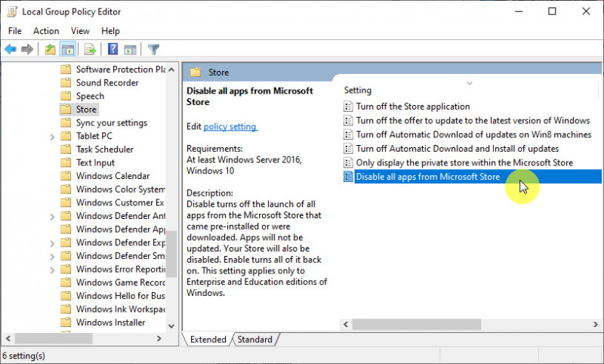Open the View menu

click(80, 31)
